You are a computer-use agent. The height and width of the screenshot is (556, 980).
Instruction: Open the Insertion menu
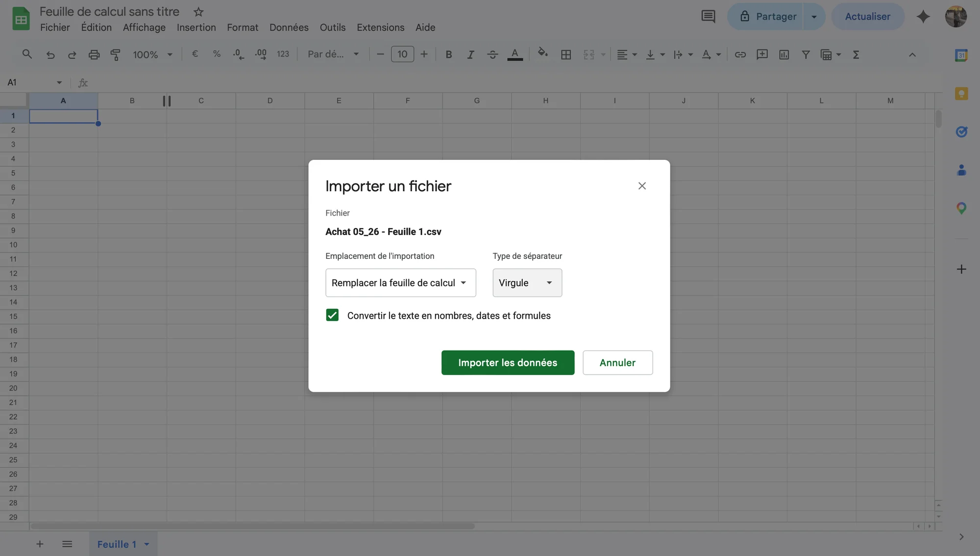pyautogui.click(x=196, y=27)
